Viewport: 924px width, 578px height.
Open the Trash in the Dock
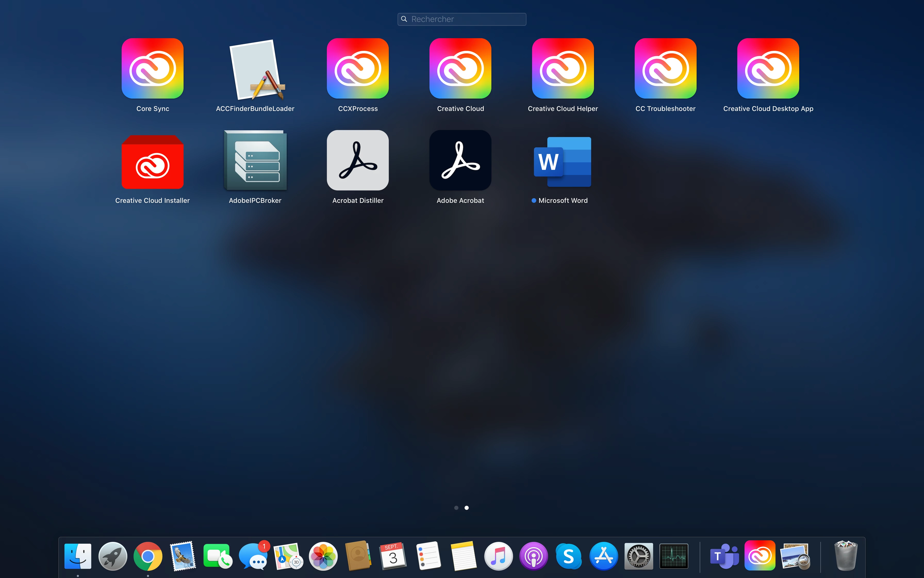click(846, 556)
